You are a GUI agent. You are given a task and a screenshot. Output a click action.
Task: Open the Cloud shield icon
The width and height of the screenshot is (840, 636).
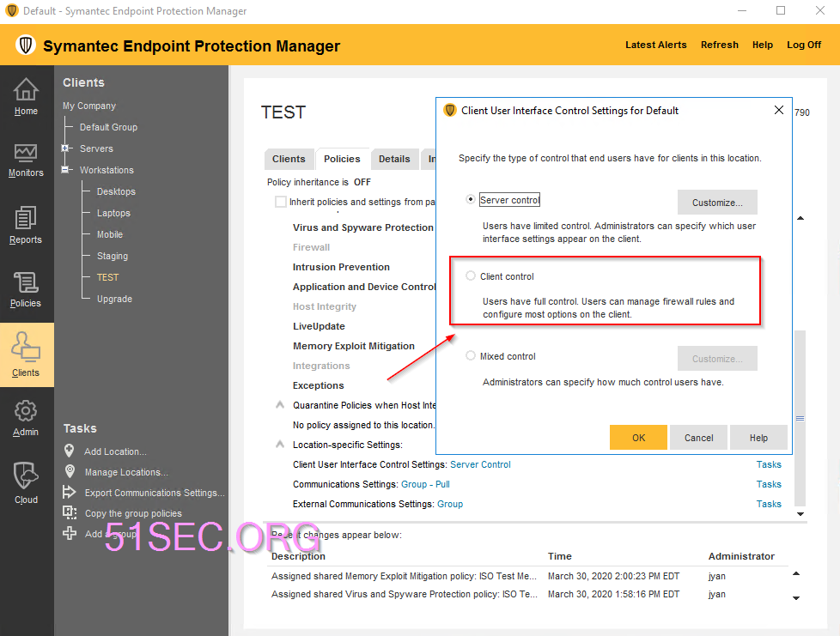pos(26,475)
